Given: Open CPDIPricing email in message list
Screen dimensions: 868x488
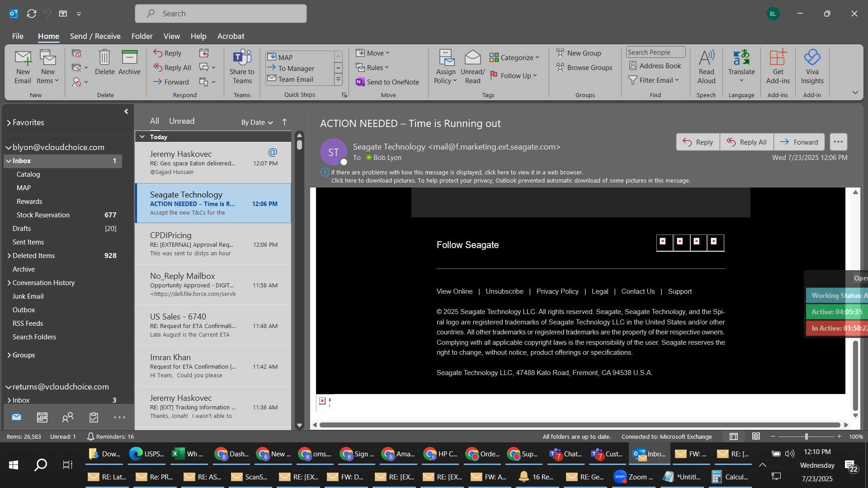Looking at the screenshot, I should (213, 244).
